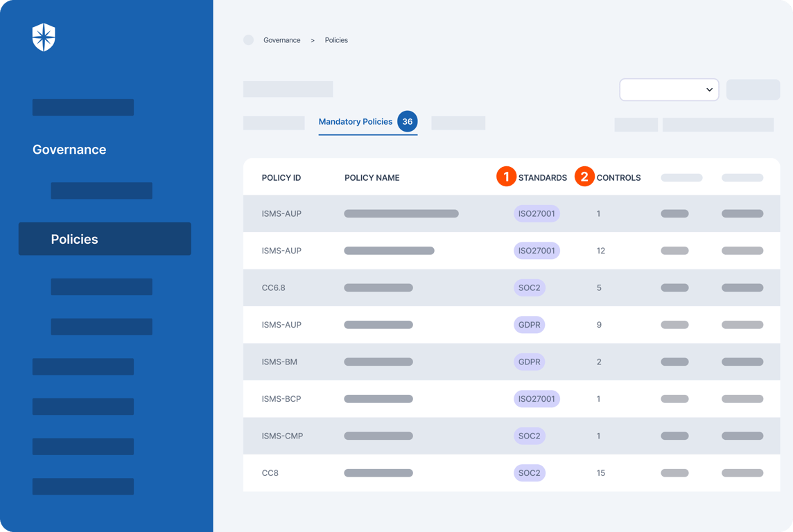Click the ISO27001 tag in first row

537,214
